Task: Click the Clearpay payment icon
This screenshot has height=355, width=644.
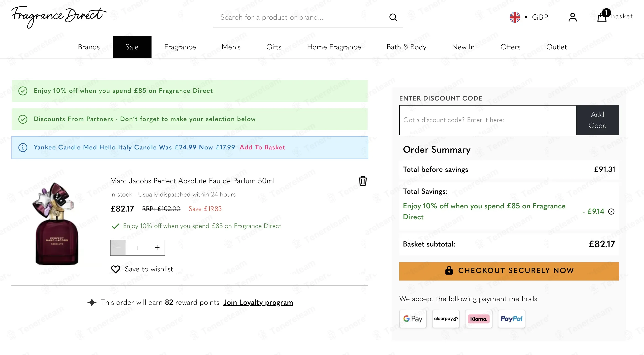Action: click(446, 319)
